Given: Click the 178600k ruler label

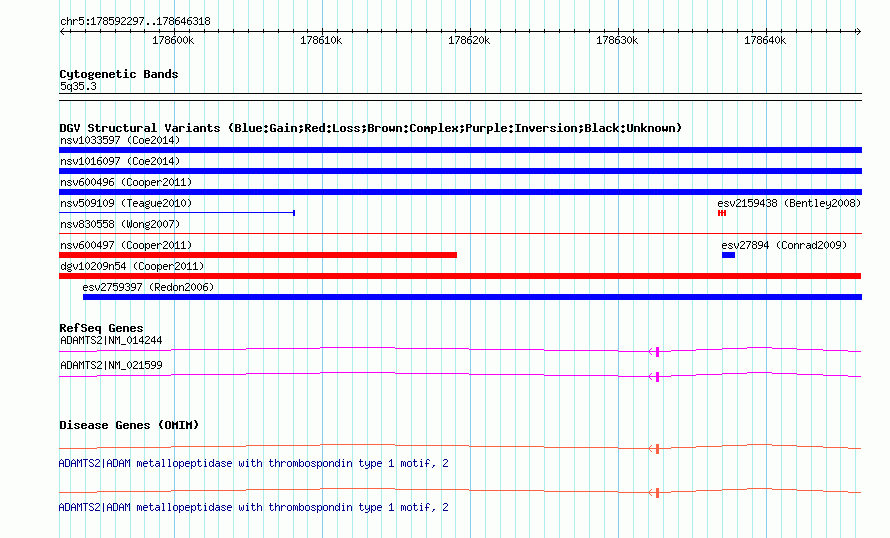Looking at the screenshot, I should pyautogui.click(x=173, y=40).
